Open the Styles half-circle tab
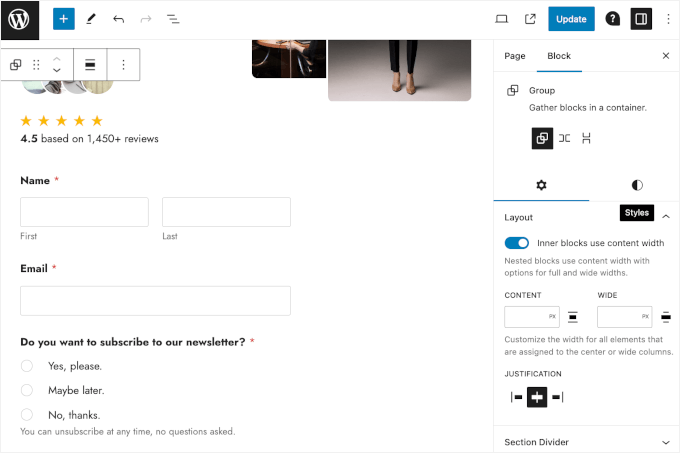 (637, 186)
